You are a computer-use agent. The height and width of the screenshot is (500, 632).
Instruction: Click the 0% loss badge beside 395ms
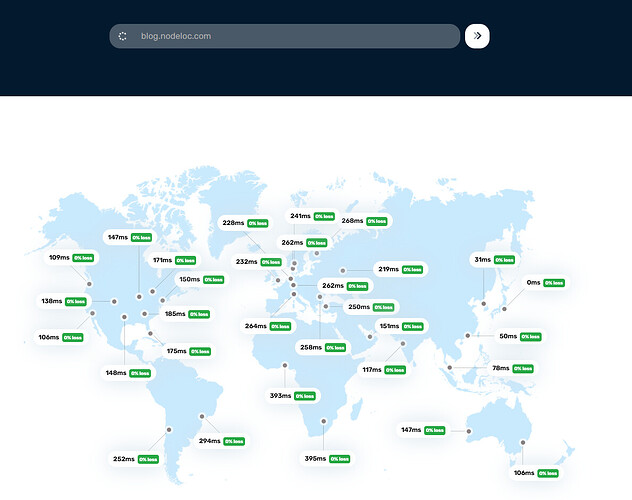(339, 459)
